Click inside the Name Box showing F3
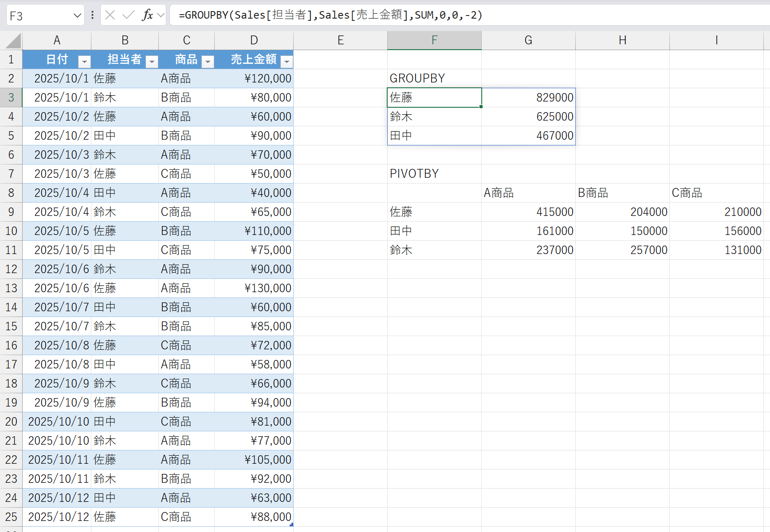 pos(35,15)
